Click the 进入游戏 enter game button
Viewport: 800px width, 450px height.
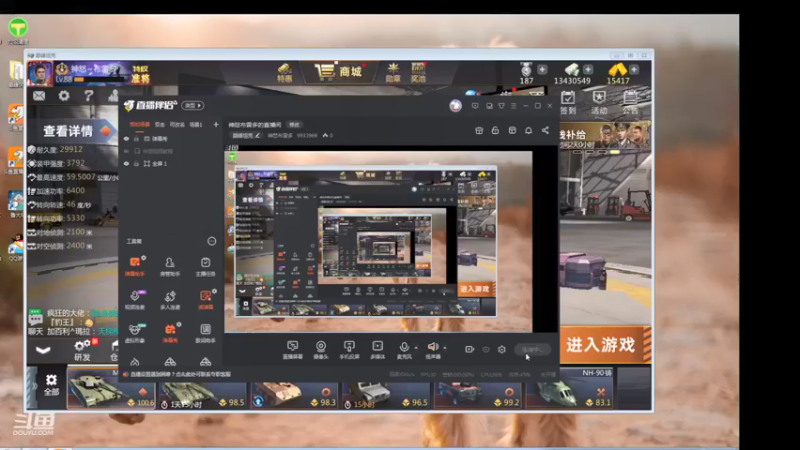(x=605, y=345)
